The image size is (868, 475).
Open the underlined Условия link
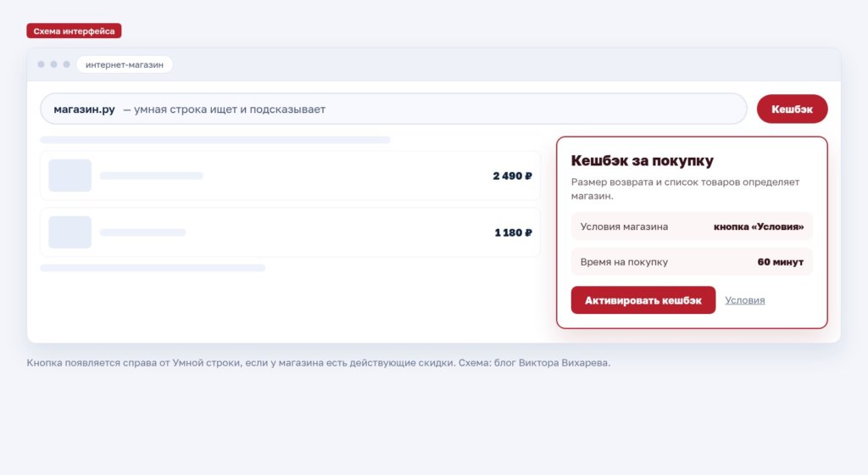click(745, 300)
